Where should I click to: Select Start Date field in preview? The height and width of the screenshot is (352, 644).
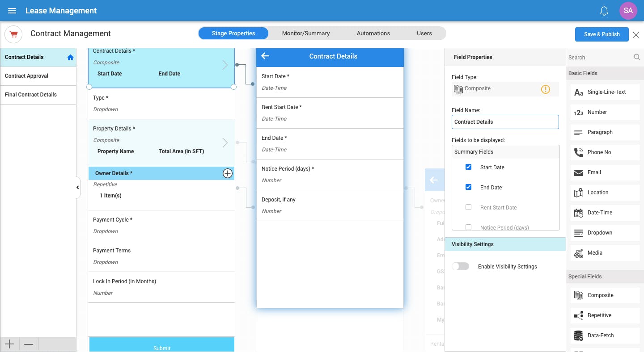(x=330, y=82)
